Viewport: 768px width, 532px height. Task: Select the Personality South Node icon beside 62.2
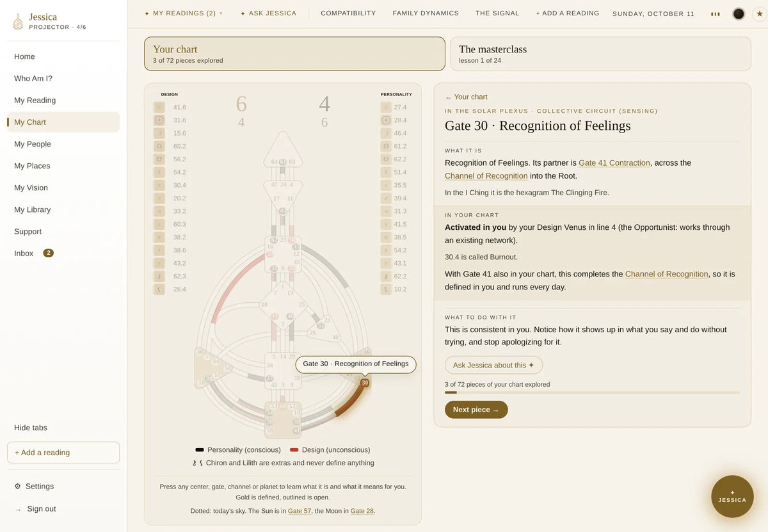pos(386,159)
